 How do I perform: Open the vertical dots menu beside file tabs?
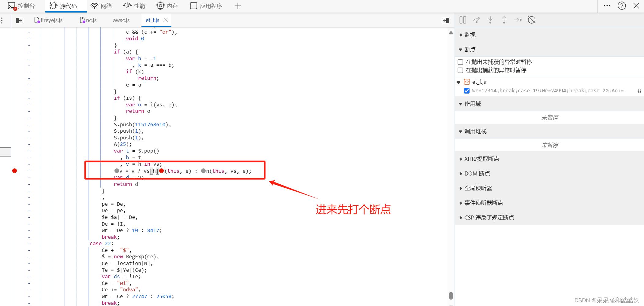(2, 20)
